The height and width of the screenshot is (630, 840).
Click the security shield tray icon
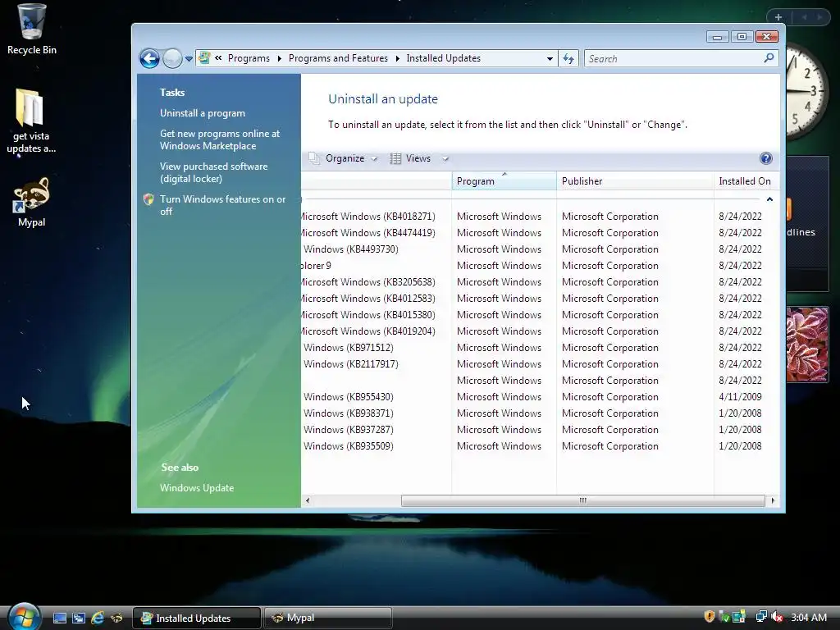click(x=710, y=617)
